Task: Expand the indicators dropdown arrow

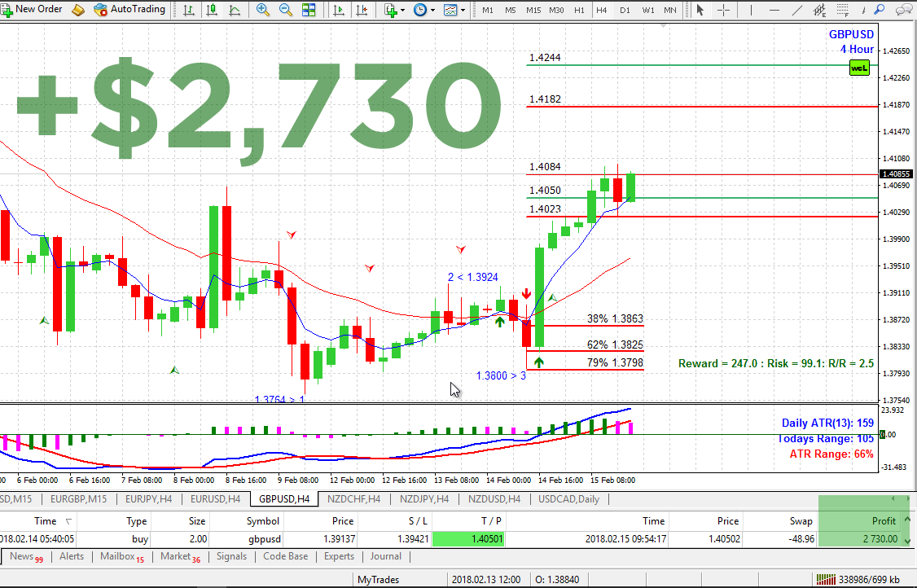Action: pos(402,10)
